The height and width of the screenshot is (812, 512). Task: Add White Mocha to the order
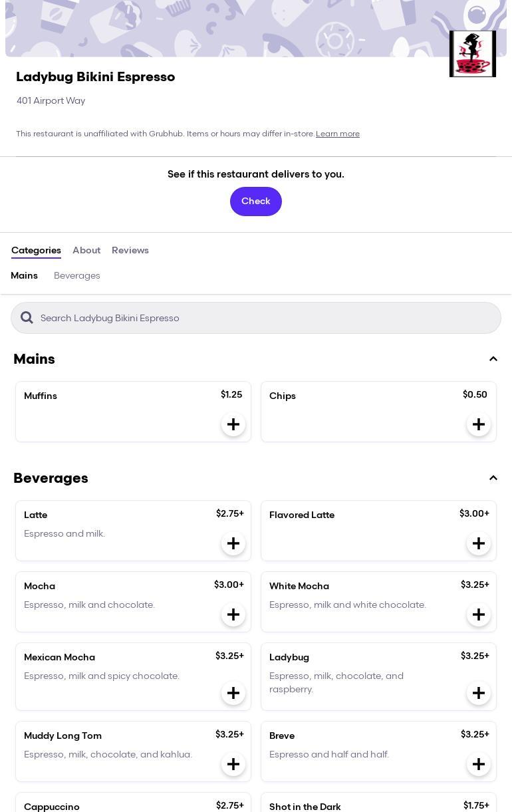479,614
